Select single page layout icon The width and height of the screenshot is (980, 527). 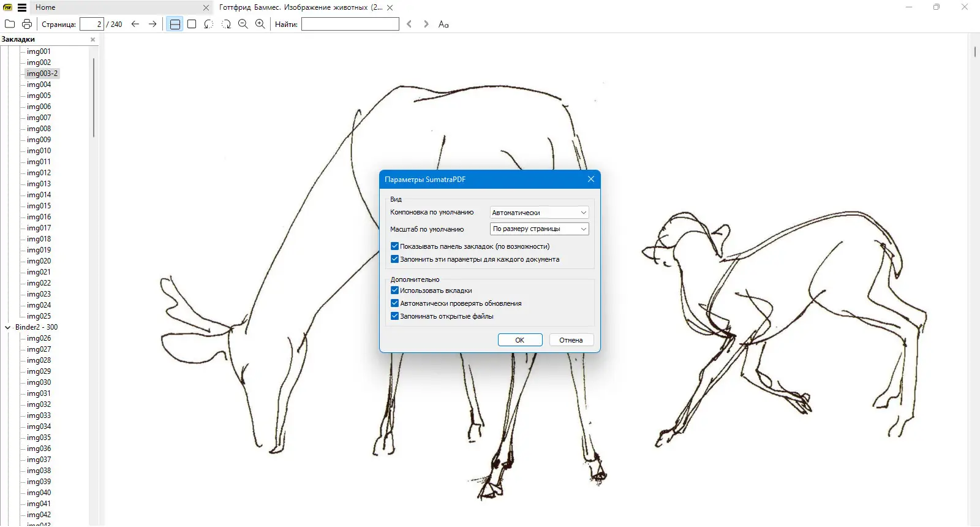(x=192, y=24)
